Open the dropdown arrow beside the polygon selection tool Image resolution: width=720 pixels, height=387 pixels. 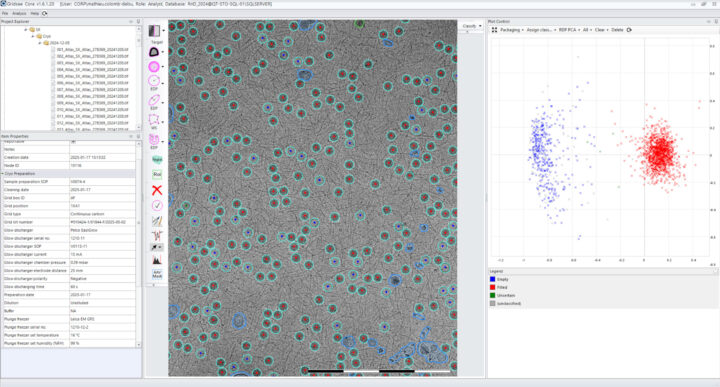coord(163,122)
